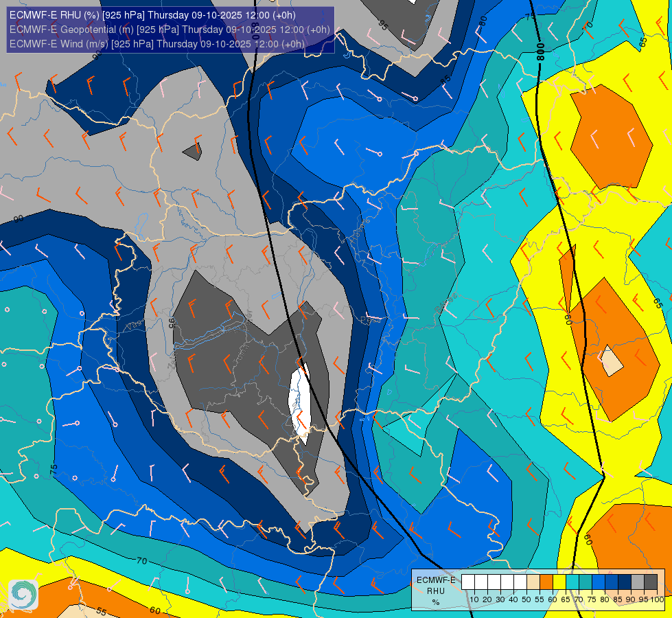The height and width of the screenshot is (618, 672).
Task: Click the bold 800 geopotential contour label
Action: (x=541, y=51)
